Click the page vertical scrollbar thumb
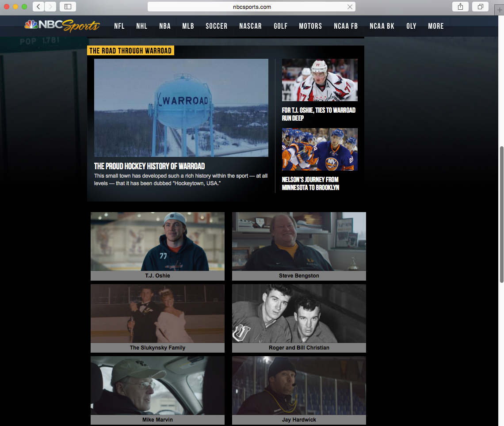Image resolution: width=504 pixels, height=426 pixels. (x=501, y=215)
